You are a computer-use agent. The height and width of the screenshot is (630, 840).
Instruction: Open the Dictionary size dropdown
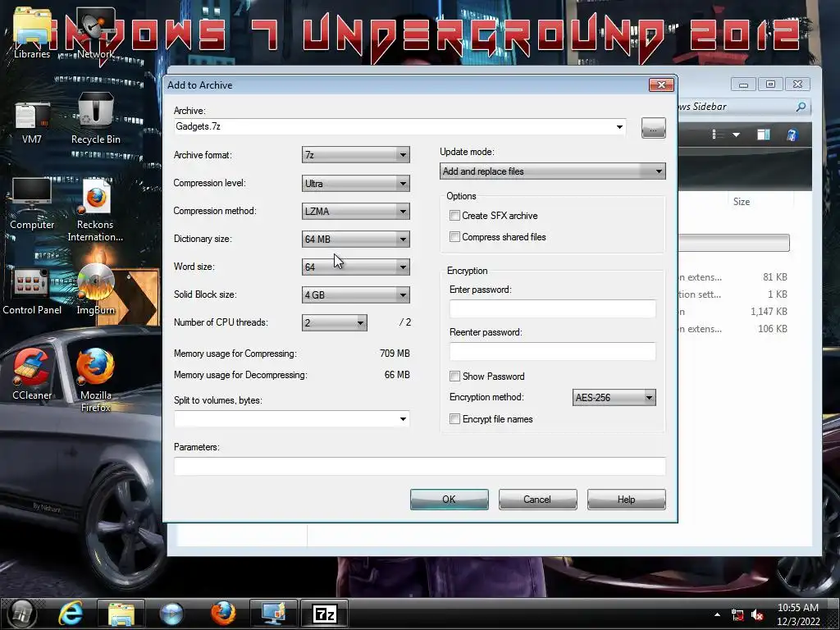coord(356,239)
